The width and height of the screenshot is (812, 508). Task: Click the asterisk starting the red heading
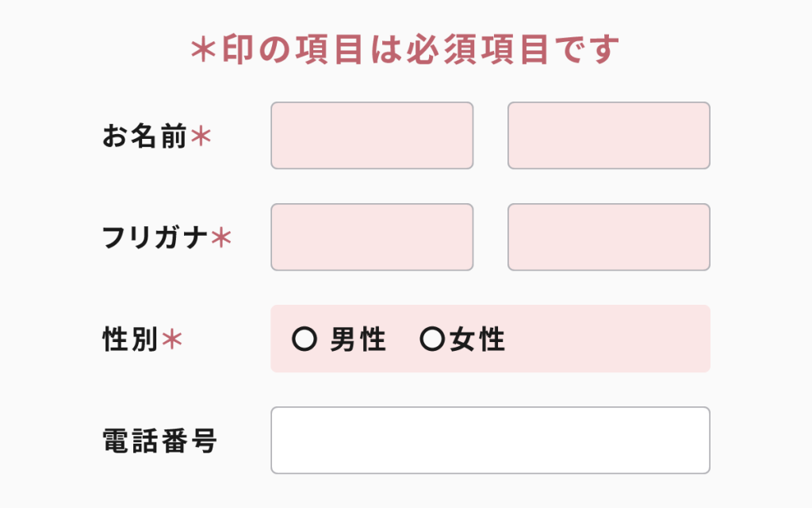tap(204, 50)
